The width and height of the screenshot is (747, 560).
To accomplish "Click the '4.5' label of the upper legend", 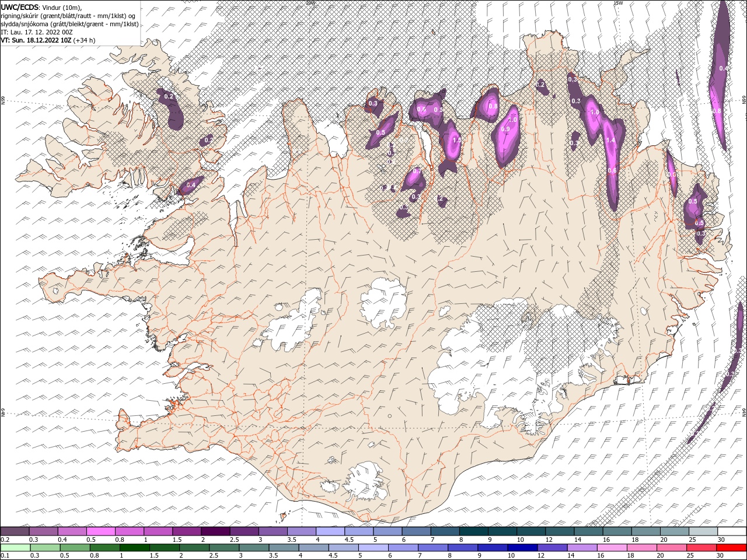I will 348,540.
